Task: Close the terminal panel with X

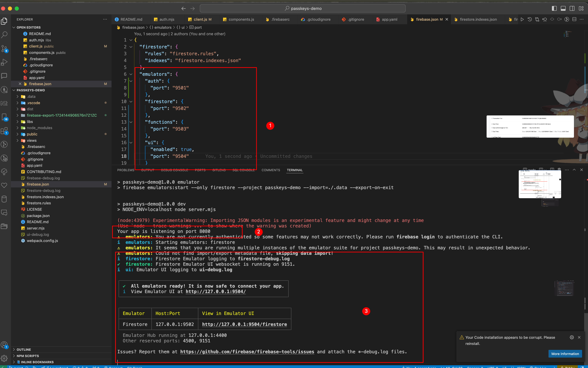Action: click(x=582, y=170)
